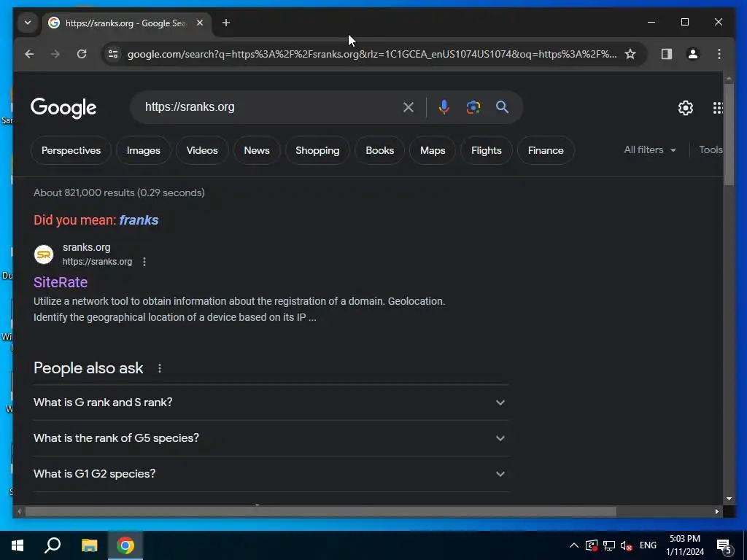
Task: Open People also ask options menu
Action: pos(160,368)
